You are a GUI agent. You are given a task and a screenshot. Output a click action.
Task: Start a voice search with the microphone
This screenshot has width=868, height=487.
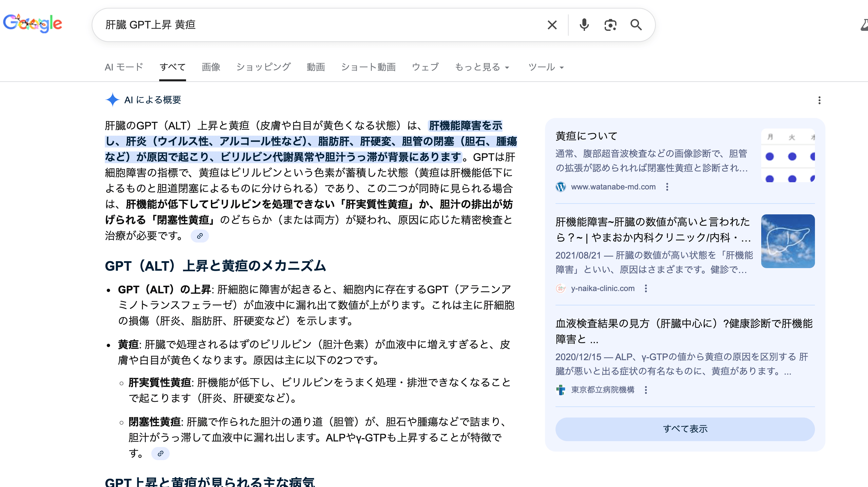[x=585, y=25]
